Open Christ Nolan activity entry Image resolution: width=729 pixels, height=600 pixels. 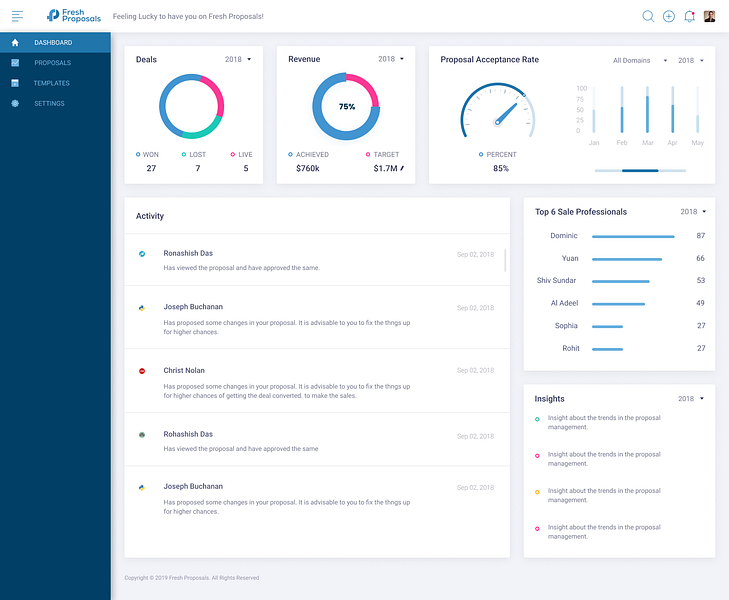coord(317,382)
